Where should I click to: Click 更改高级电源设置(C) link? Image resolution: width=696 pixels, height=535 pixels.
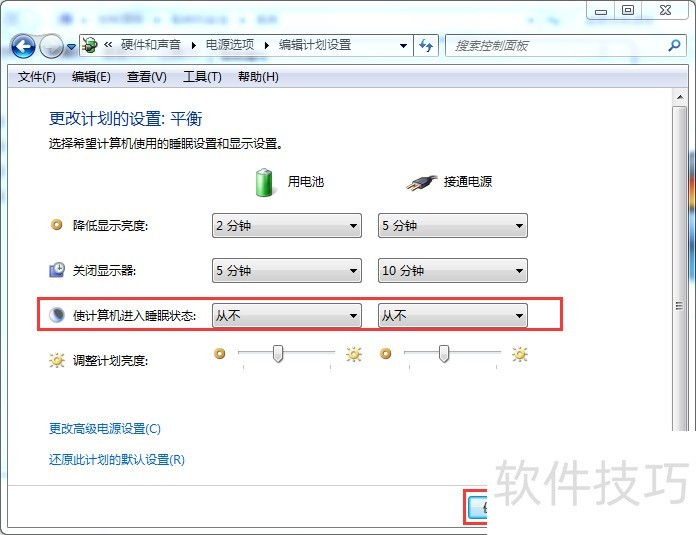click(105, 429)
